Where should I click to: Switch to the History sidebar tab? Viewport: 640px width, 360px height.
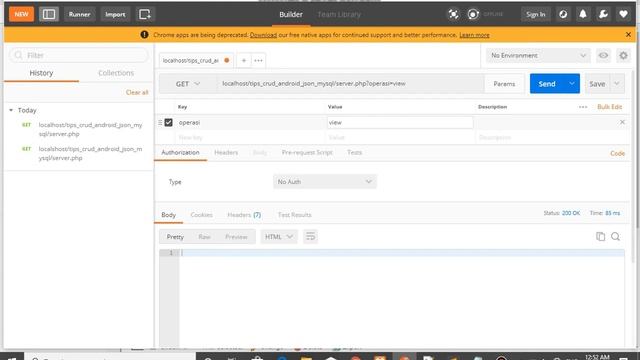coord(41,73)
